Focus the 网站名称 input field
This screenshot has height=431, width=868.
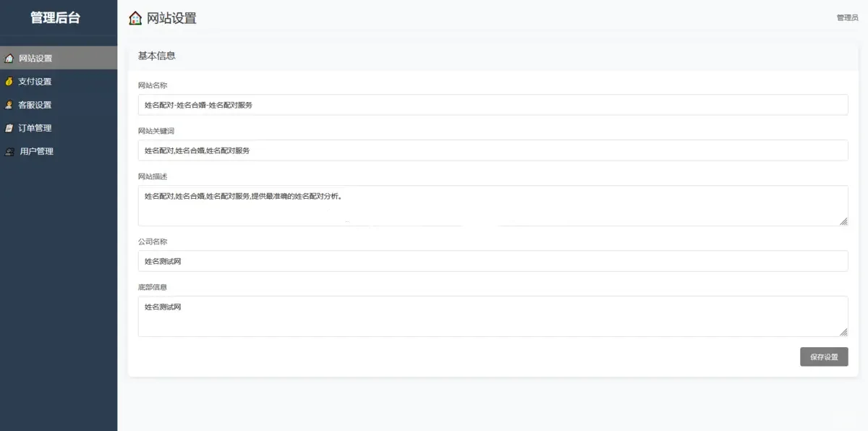(493, 105)
